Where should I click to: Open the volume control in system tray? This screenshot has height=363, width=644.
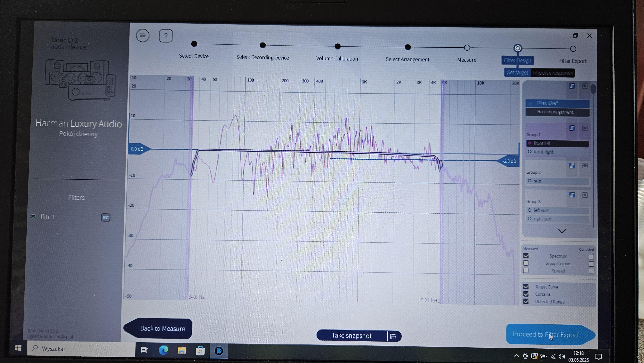[x=562, y=356]
